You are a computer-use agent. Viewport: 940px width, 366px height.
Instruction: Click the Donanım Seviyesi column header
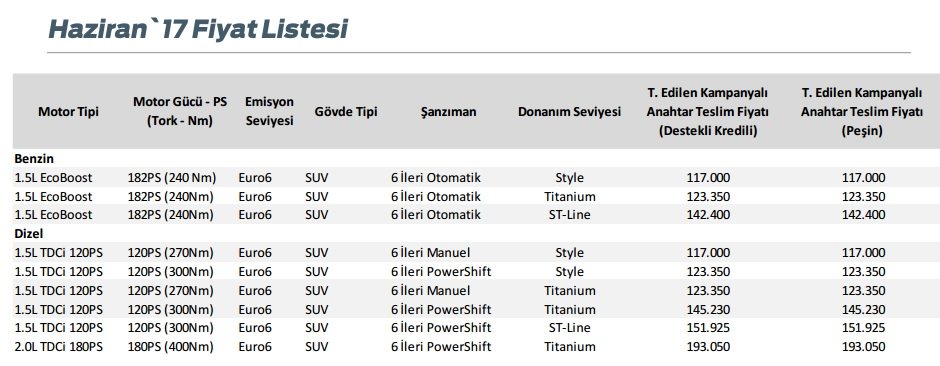[570, 111]
